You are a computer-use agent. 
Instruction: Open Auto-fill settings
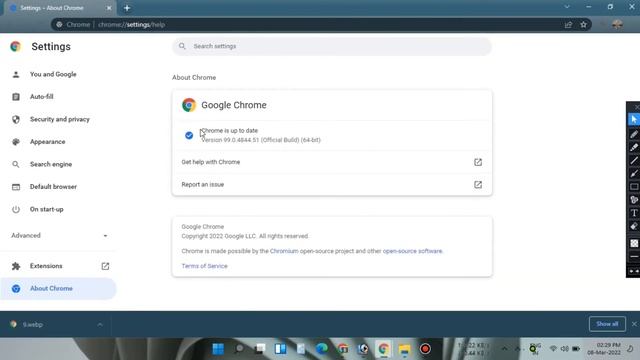click(x=41, y=97)
